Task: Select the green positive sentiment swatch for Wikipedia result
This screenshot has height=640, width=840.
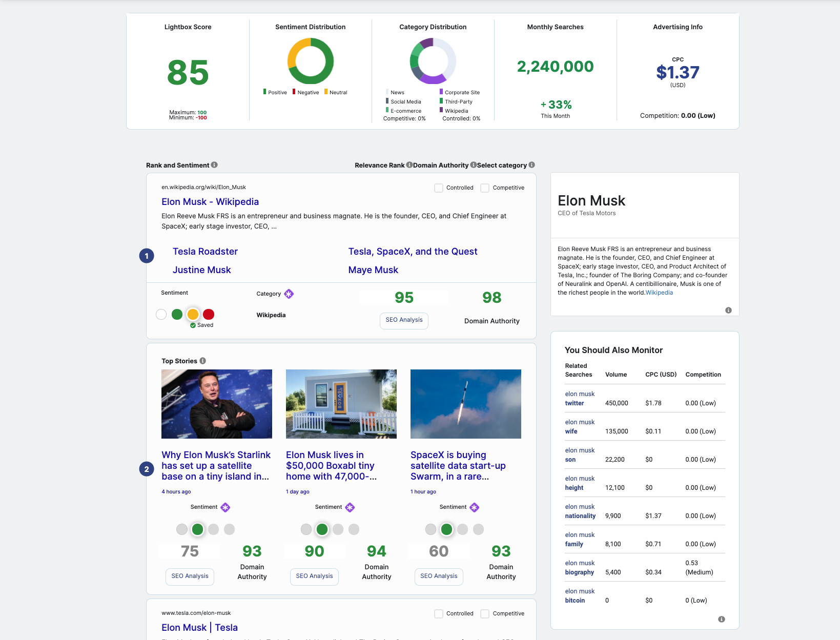Action: pos(177,314)
